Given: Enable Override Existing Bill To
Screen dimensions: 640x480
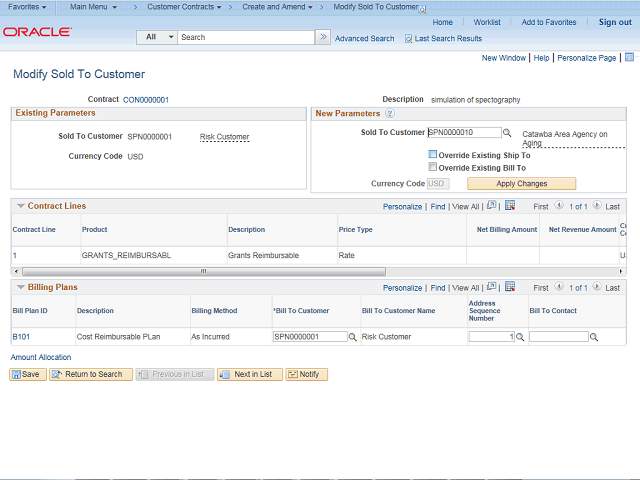Looking at the screenshot, I should [x=433, y=167].
